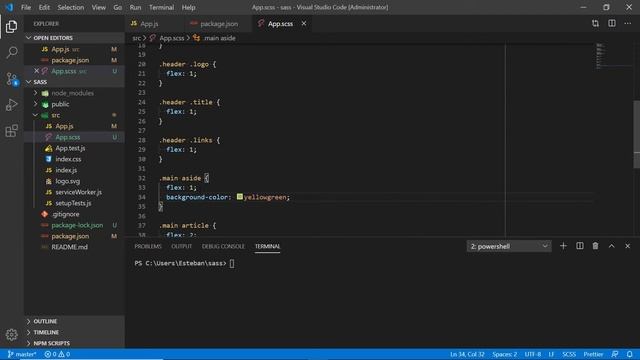Screen dimensions: 640x360
Task: Change end of line via LF
Action: [551, 354]
